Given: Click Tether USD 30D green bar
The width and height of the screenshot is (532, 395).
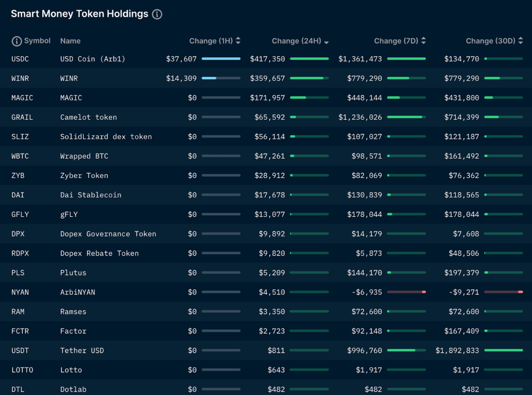Looking at the screenshot, I should point(503,350).
